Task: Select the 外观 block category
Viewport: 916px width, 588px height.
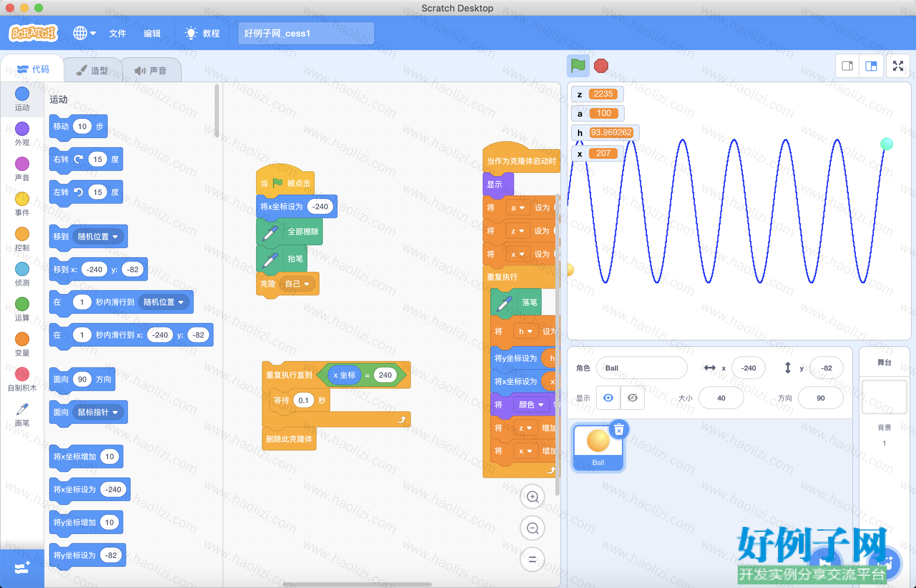Action: 22,134
